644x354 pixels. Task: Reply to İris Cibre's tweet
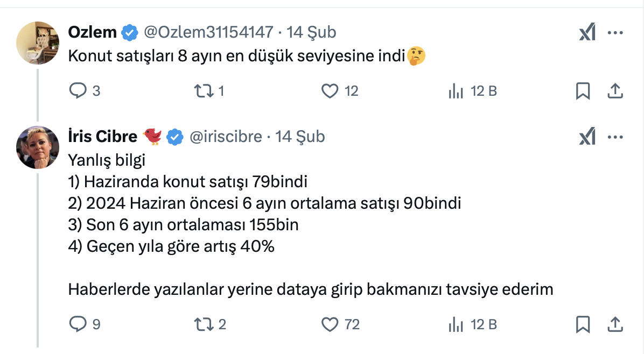[x=79, y=324]
